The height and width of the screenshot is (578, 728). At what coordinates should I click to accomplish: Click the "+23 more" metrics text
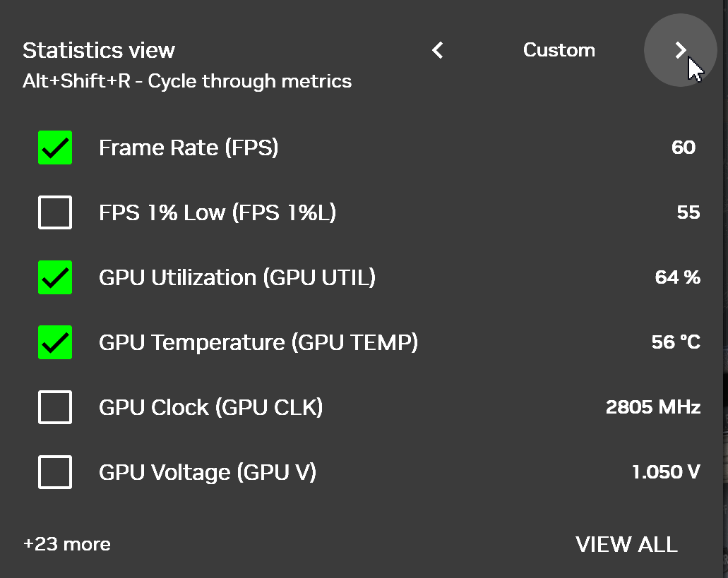[x=67, y=544]
